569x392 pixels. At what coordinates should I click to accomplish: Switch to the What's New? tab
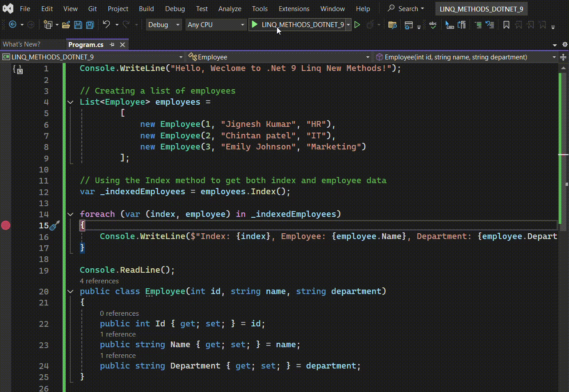click(x=20, y=44)
